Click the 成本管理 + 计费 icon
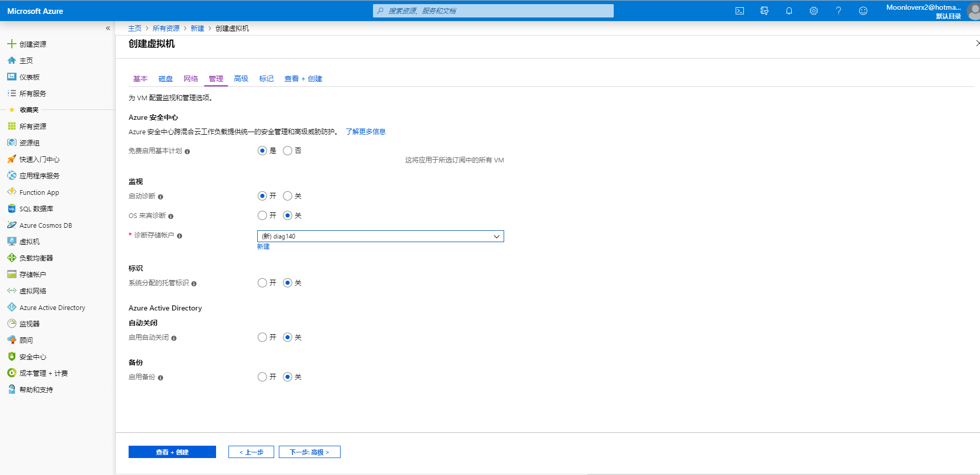The width and height of the screenshot is (980, 475). pos(11,373)
